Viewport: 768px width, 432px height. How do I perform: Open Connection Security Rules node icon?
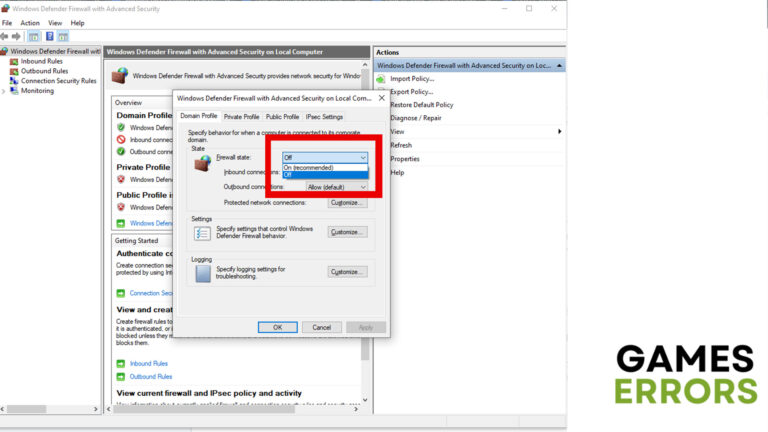(x=14, y=81)
